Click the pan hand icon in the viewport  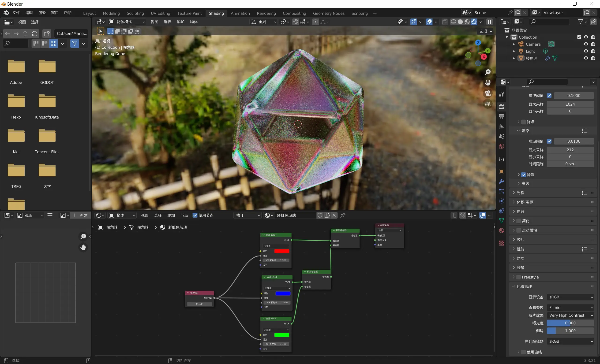[x=488, y=83]
